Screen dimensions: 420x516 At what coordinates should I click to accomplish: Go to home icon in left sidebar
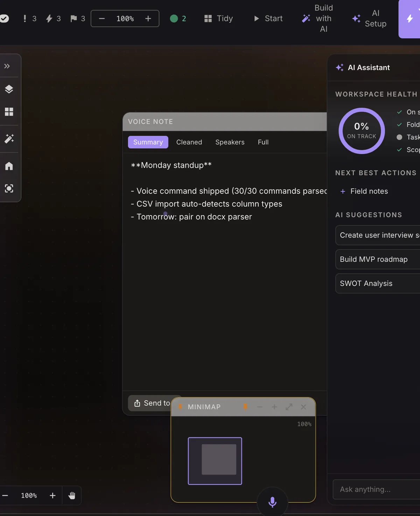point(9,166)
